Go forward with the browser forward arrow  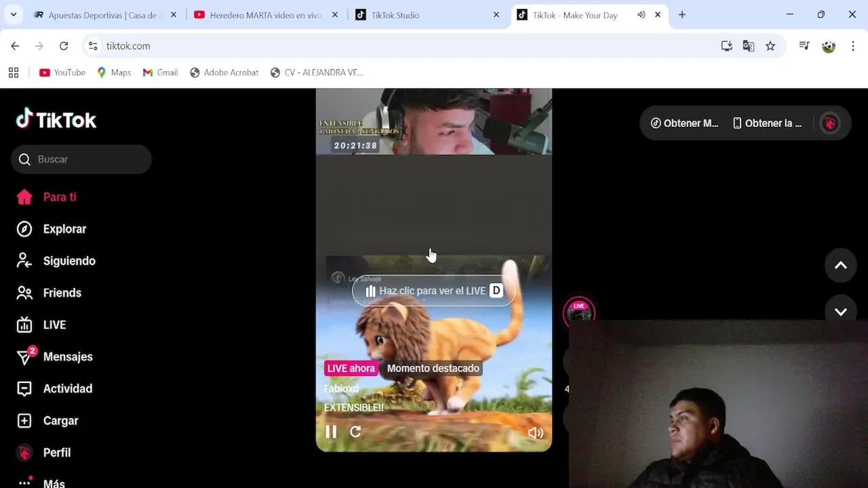[39, 46]
